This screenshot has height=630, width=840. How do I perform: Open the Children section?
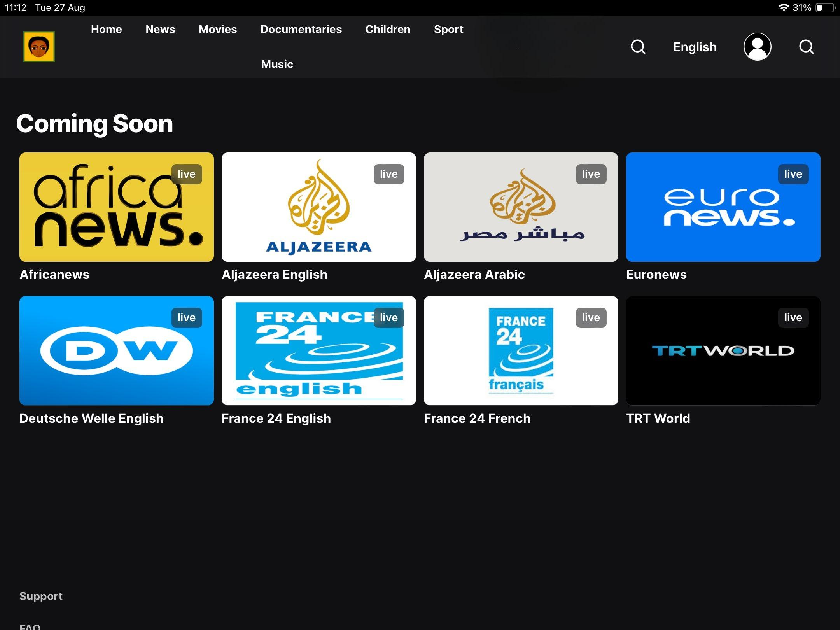388,29
